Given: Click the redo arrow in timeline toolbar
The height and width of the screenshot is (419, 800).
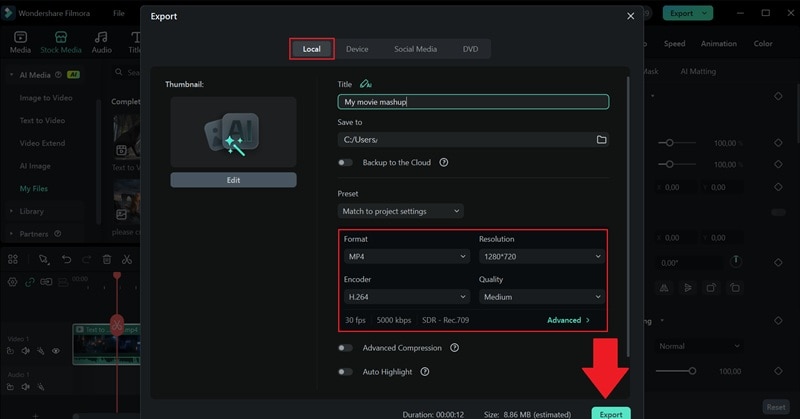Looking at the screenshot, I should pyautogui.click(x=87, y=259).
